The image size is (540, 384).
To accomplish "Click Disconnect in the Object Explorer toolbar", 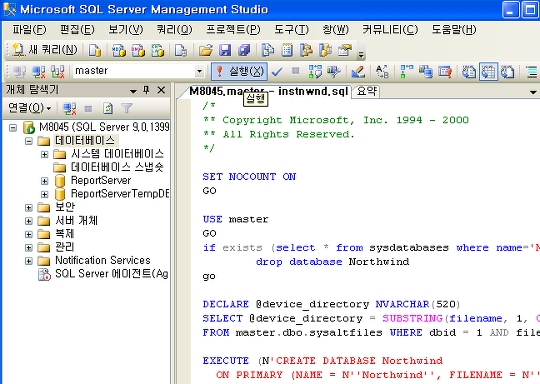I will tap(70, 109).
